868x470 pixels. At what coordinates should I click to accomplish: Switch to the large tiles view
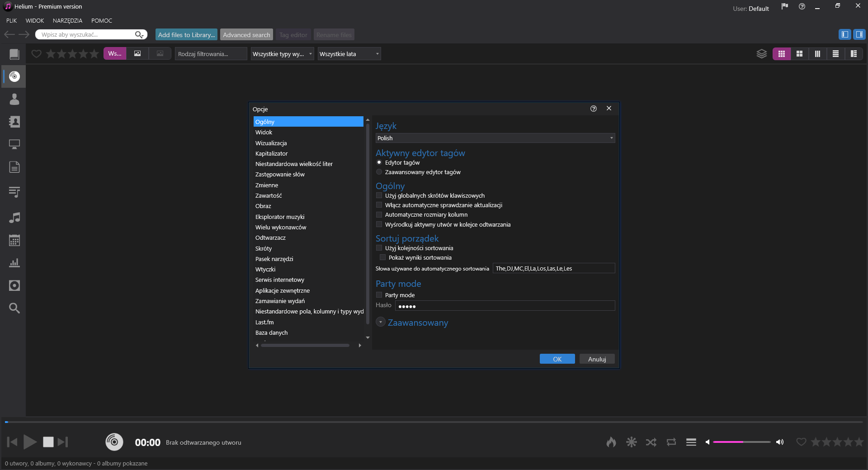coord(800,54)
